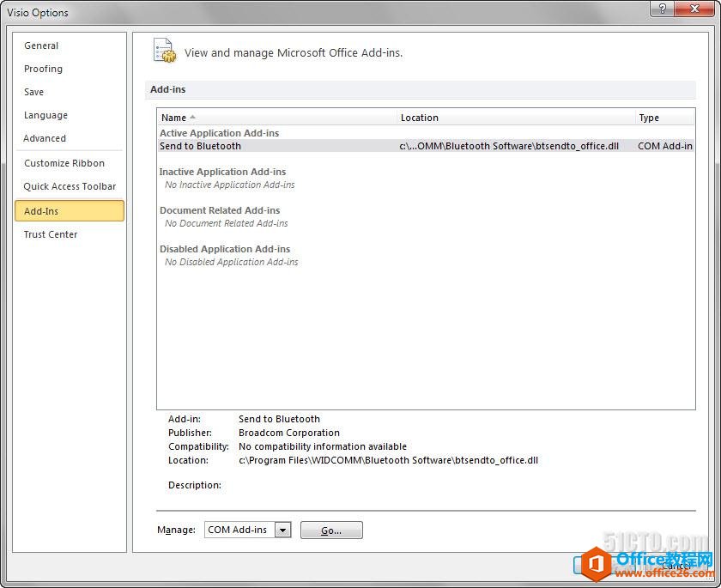
Task: Click the Add-Ins category
Action: coord(70,210)
